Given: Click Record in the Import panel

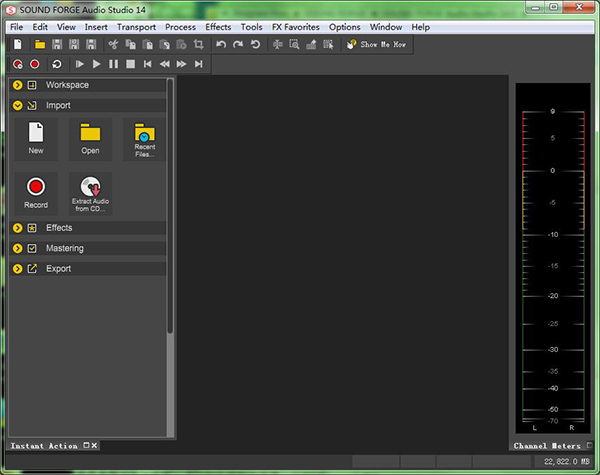Looking at the screenshot, I should pos(36,193).
